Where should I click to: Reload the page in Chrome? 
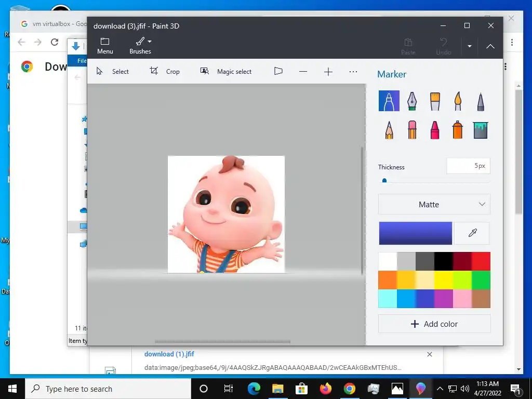(x=54, y=42)
